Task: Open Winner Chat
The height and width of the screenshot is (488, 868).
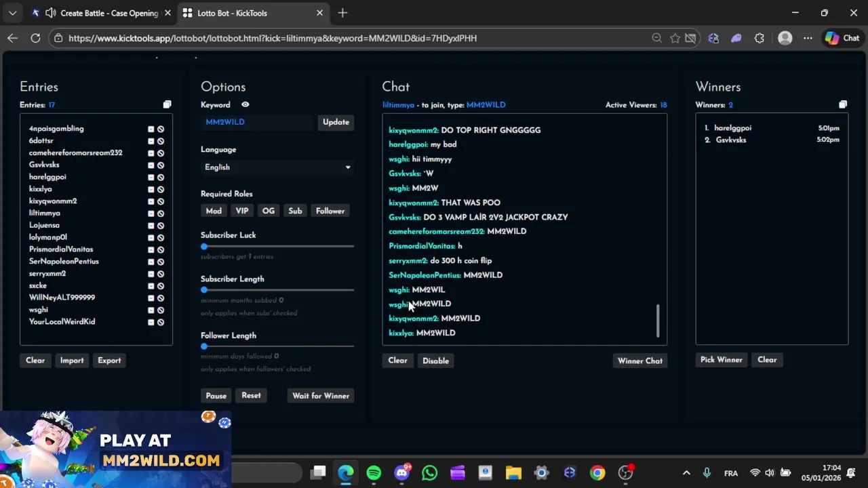Action: pyautogui.click(x=640, y=361)
